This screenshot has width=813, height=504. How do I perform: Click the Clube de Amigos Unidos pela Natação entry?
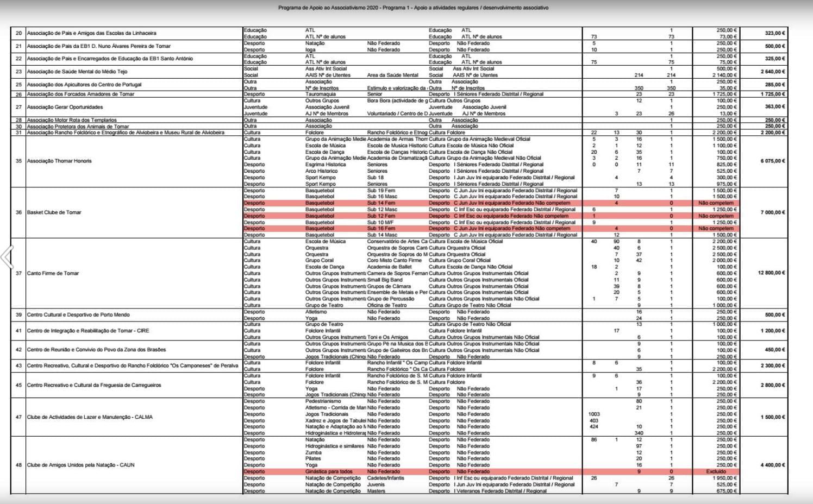(80, 465)
